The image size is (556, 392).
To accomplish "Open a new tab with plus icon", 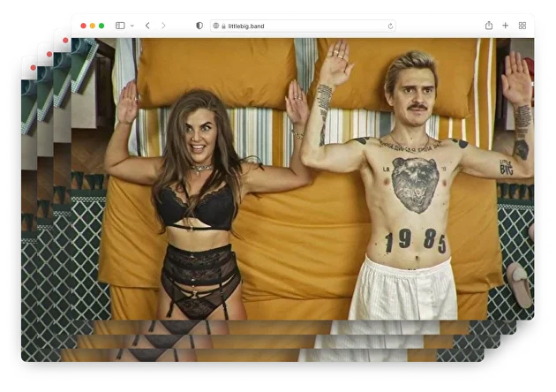I will (505, 26).
